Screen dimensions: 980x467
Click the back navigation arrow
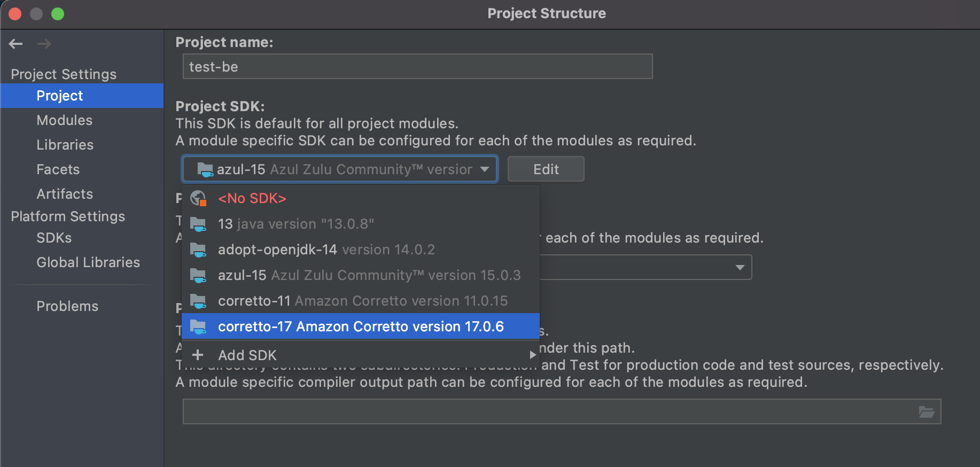(15, 44)
